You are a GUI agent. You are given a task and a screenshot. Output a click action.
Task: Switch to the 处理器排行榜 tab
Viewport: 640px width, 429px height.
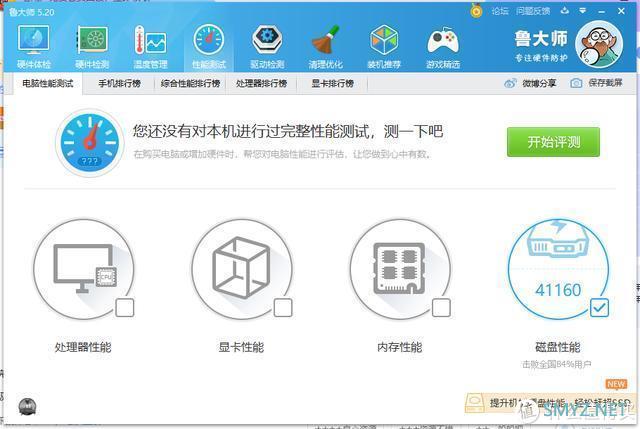tap(261, 84)
